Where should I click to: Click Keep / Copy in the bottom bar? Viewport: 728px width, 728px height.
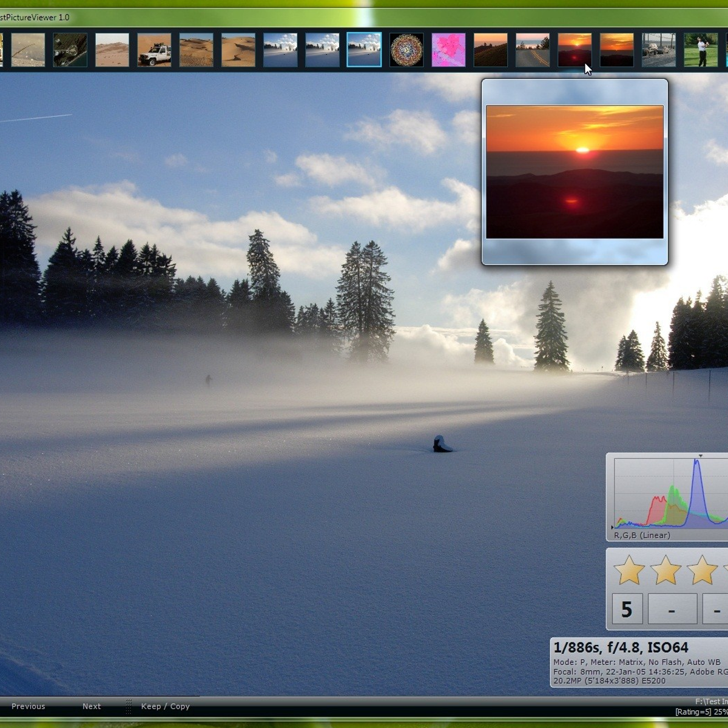(x=165, y=706)
